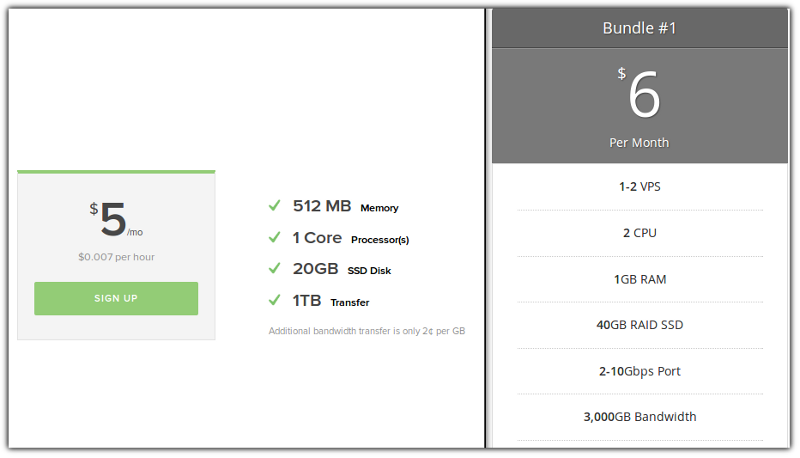Click the additional bandwidth transfer note
Screen dimensions: 800x458
click(367, 331)
